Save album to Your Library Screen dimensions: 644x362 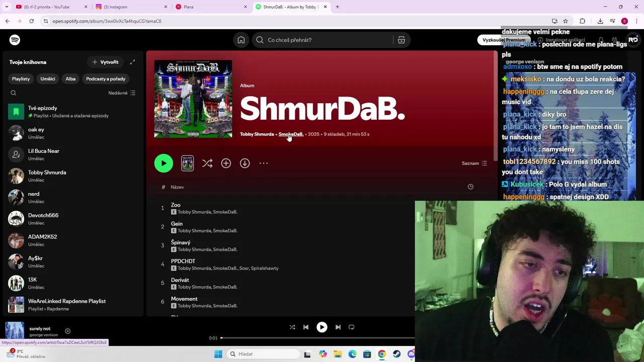[x=226, y=163]
